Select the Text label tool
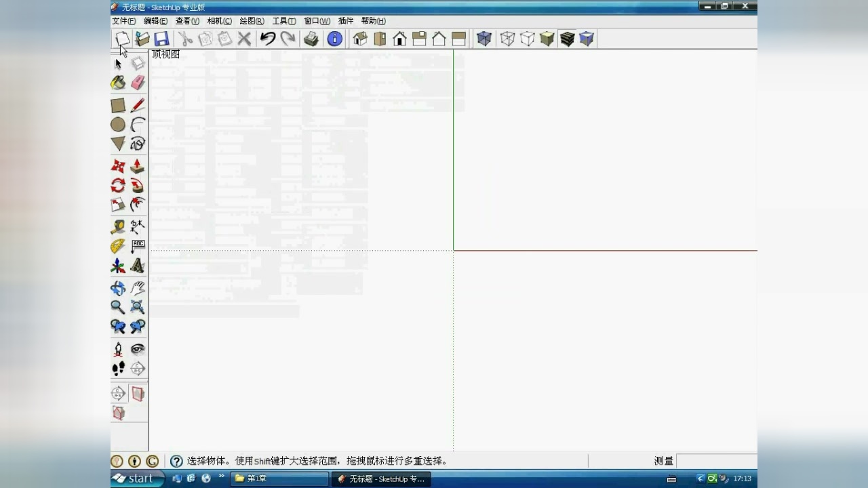 [x=138, y=246]
